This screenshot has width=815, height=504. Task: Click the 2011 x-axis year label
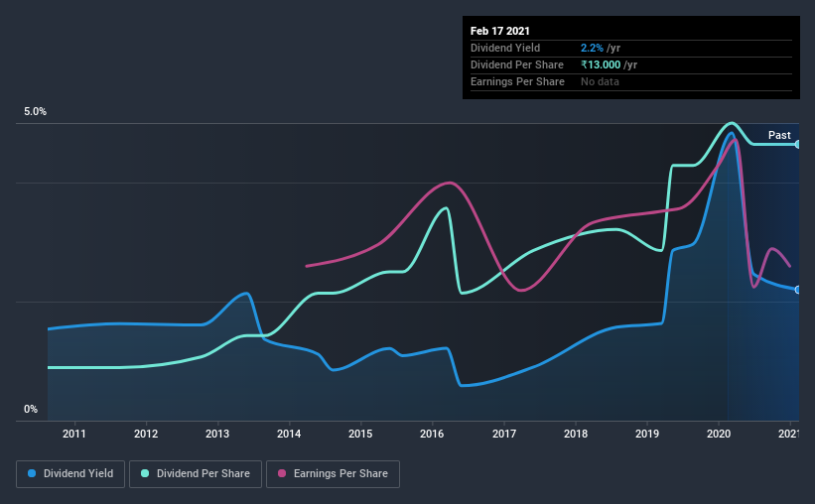(x=74, y=434)
